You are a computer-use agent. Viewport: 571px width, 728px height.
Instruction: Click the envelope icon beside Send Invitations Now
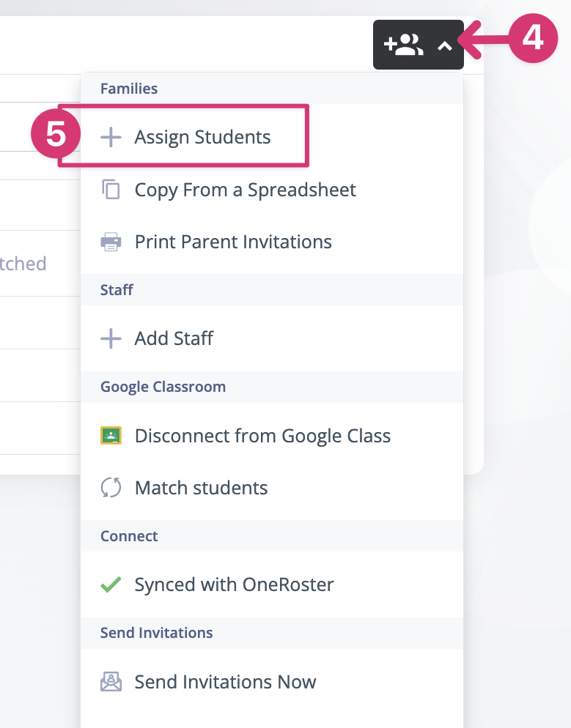tap(111, 681)
